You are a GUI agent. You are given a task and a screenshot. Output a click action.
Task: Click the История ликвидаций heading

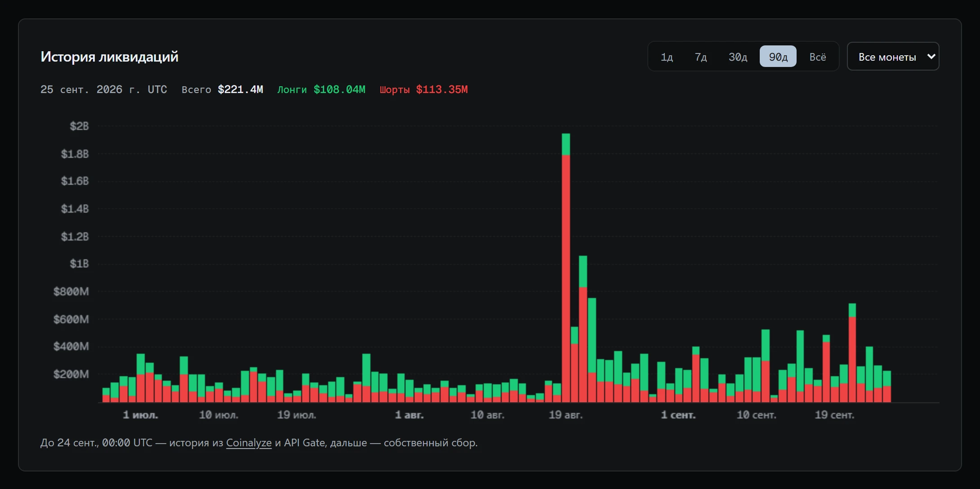point(110,57)
